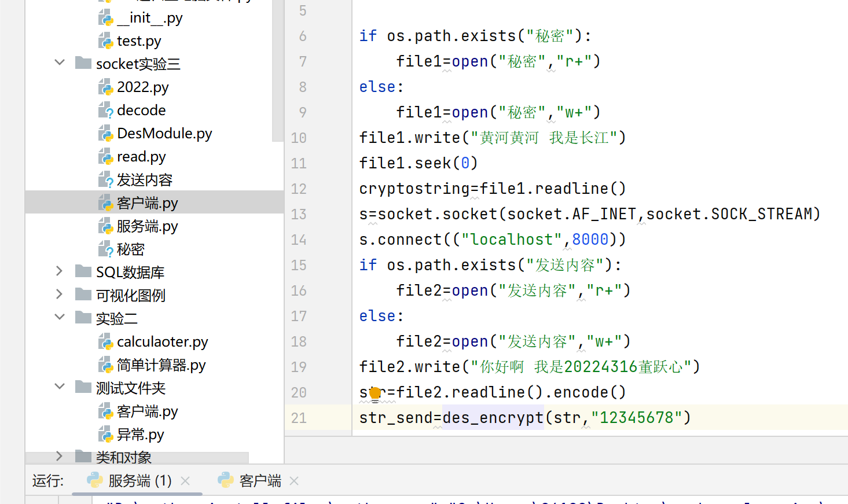Click the project tree vertical scrollbar

point(277,69)
